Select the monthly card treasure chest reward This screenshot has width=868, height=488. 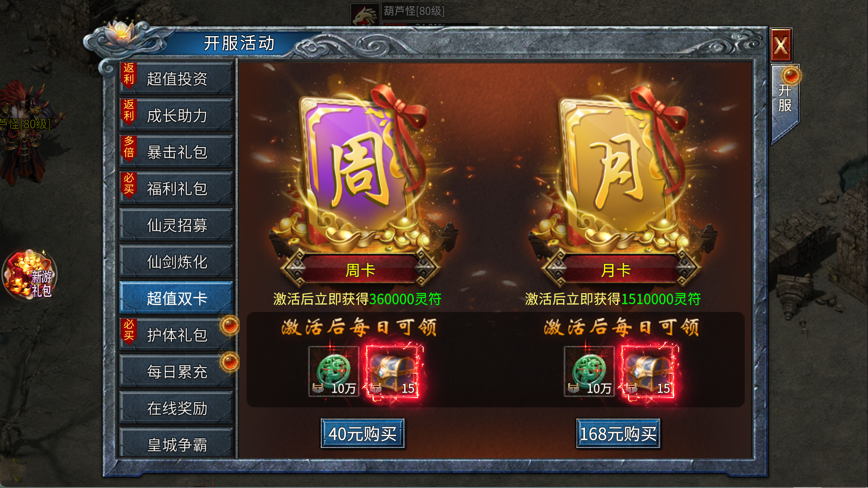point(648,371)
